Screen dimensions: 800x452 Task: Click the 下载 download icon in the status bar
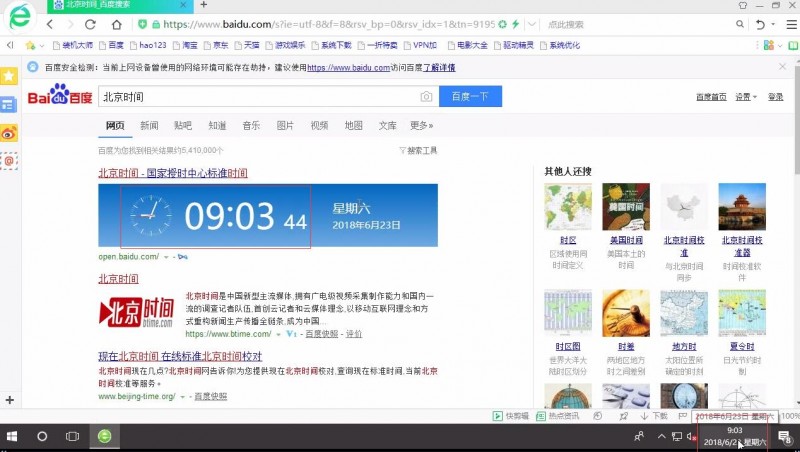tap(654, 416)
